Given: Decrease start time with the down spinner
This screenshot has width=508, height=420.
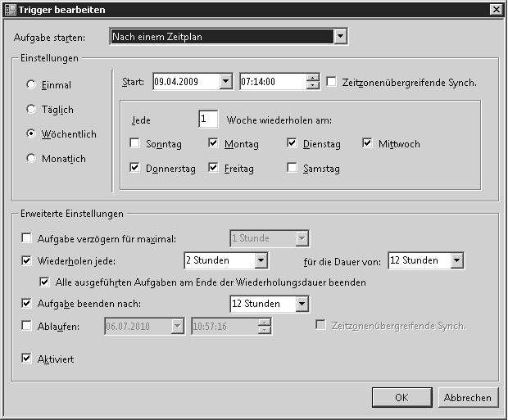Looking at the screenshot, I should click(x=312, y=85).
